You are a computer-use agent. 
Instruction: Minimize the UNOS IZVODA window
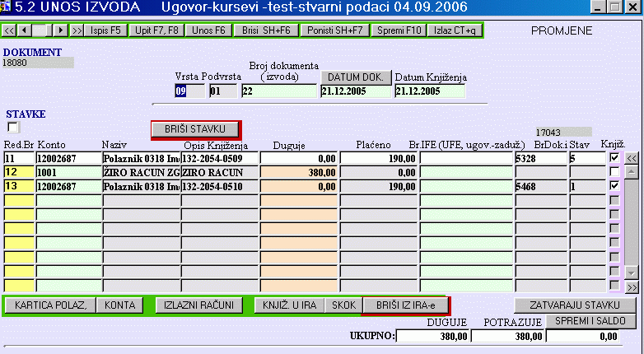click(x=599, y=7)
